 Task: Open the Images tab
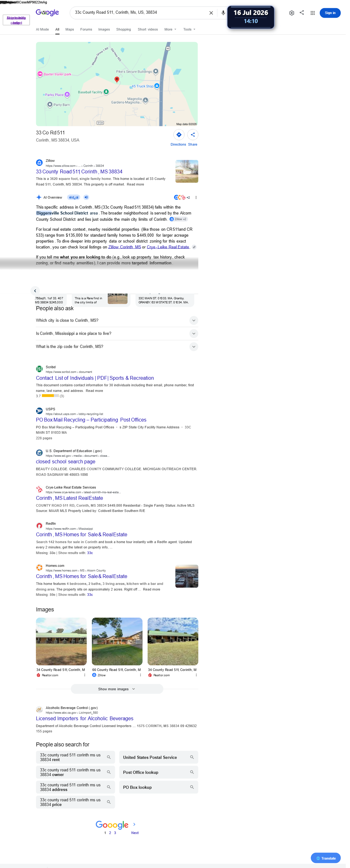(104, 29)
